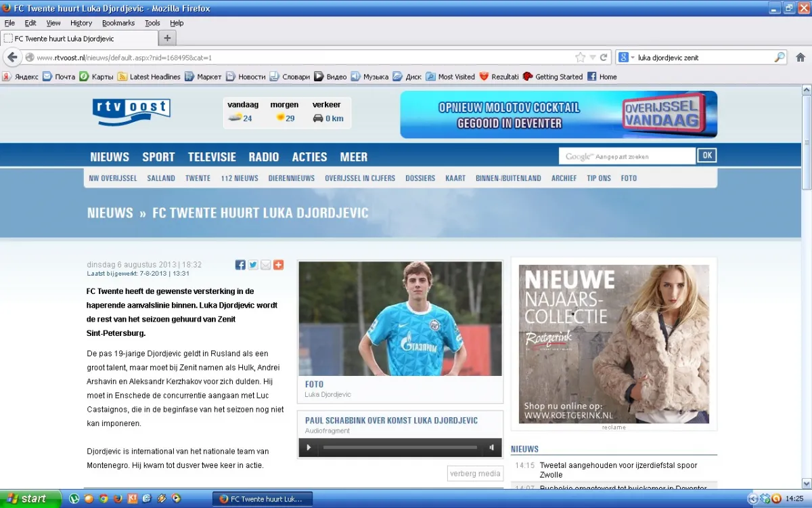
Task: Open the Facebook Home bookmark
Action: point(602,77)
